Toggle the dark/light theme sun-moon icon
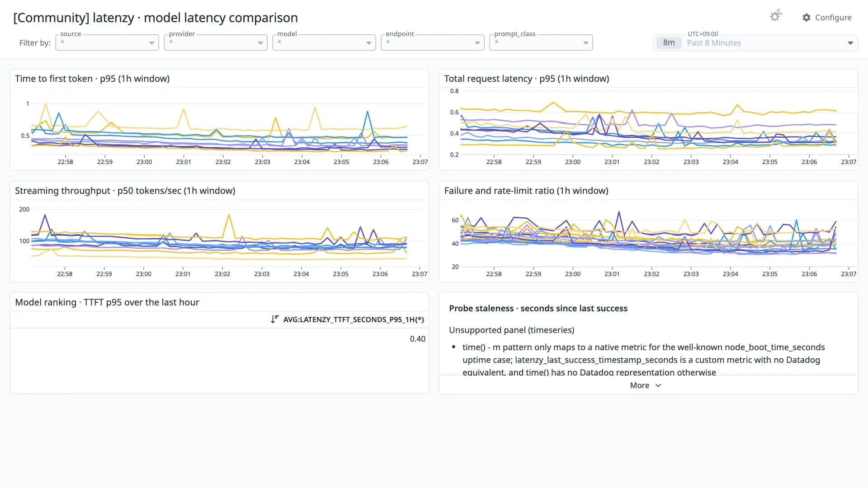This screenshot has height=488, width=868. (x=776, y=16)
